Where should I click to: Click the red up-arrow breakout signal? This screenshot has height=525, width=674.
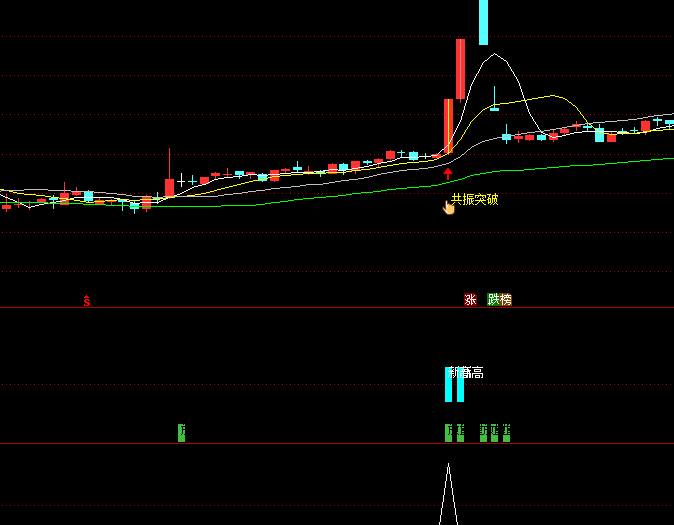448,174
